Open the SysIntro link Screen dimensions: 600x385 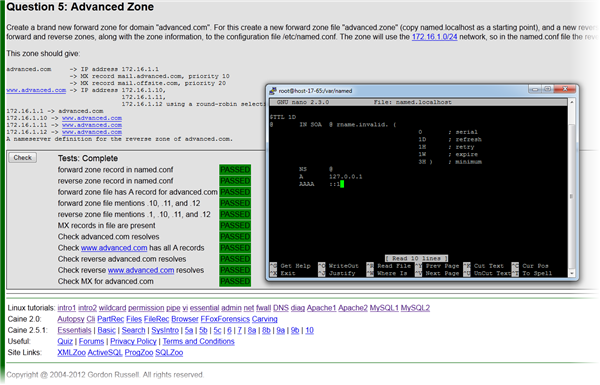[x=165, y=330]
